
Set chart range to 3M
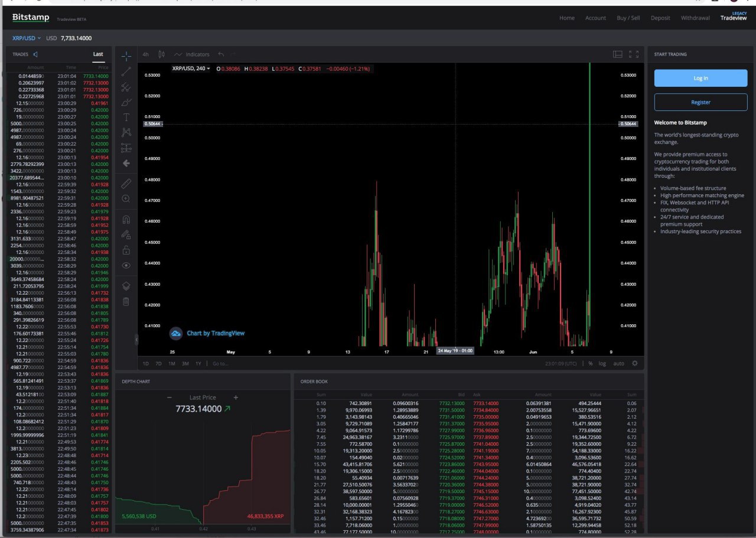[x=185, y=363]
